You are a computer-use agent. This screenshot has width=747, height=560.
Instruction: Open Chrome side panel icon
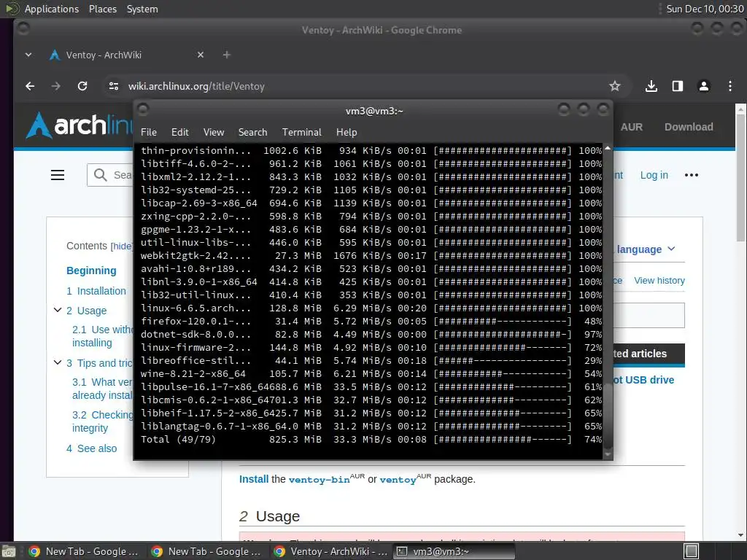678,86
